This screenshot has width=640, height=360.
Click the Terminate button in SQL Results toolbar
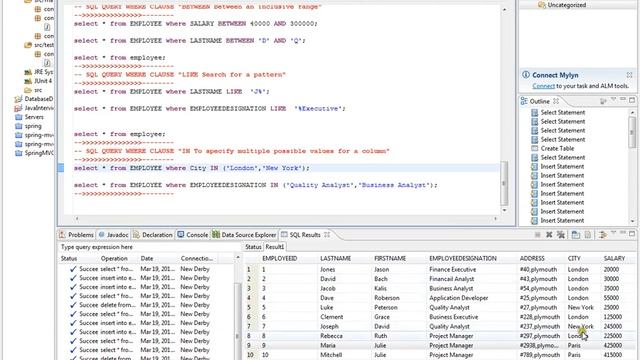coord(538,235)
